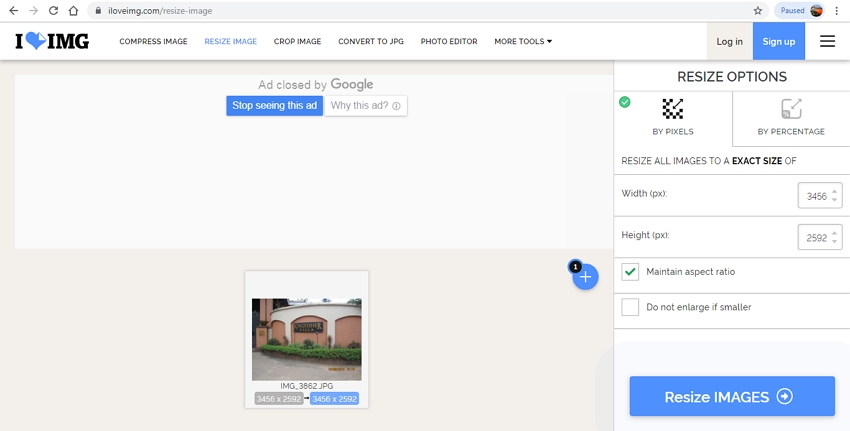Image resolution: width=850 pixels, height=431 pixels.
Task: Click the blue add more images plus button
Action: click(585, 278)
